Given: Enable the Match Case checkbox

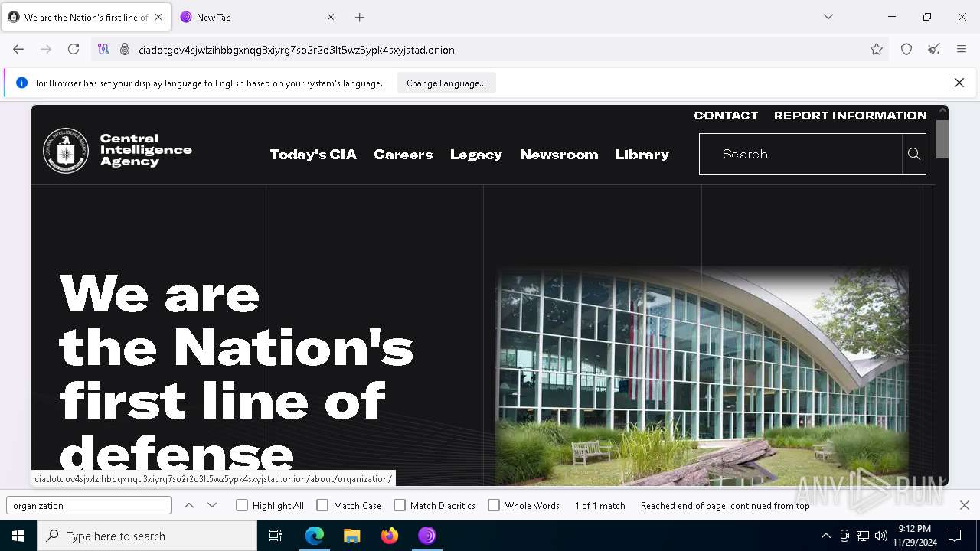Looking at the screenshot, I should [322, 505].
